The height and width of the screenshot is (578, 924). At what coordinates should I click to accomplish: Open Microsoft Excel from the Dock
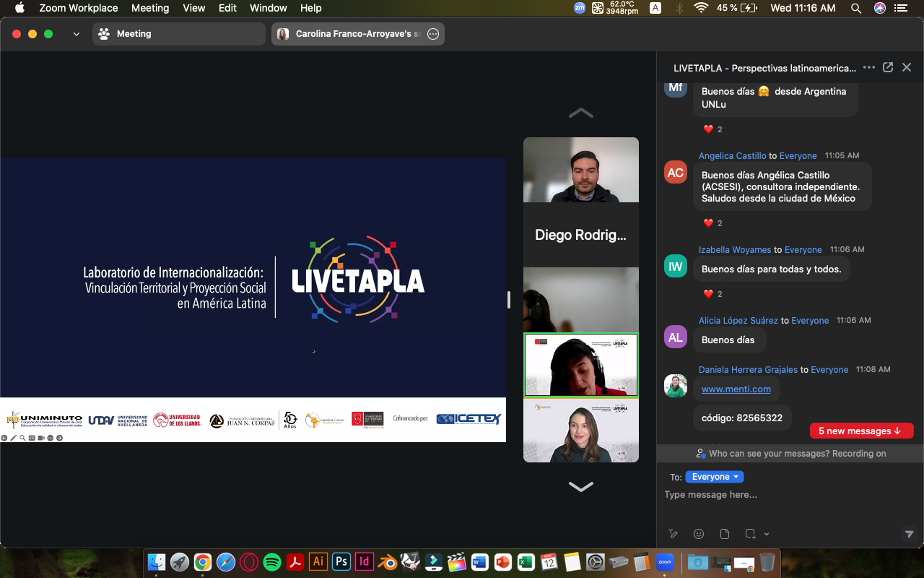point(526,561)
